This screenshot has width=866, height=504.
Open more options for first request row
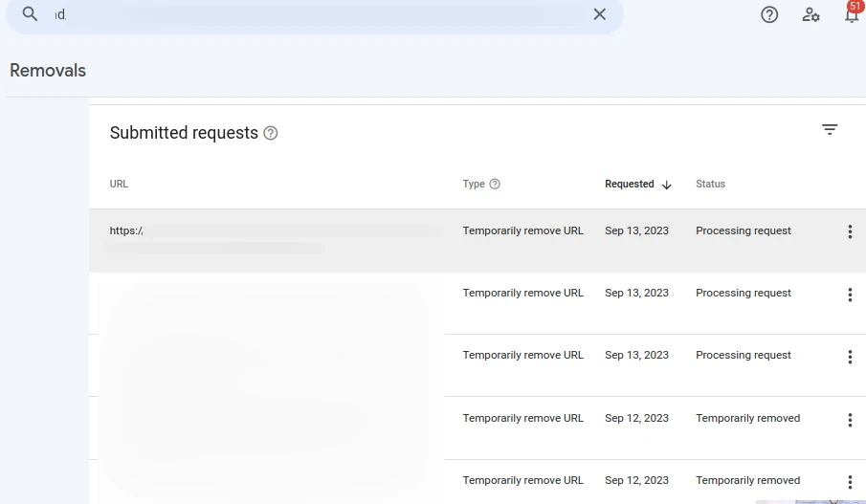[850, 231]
